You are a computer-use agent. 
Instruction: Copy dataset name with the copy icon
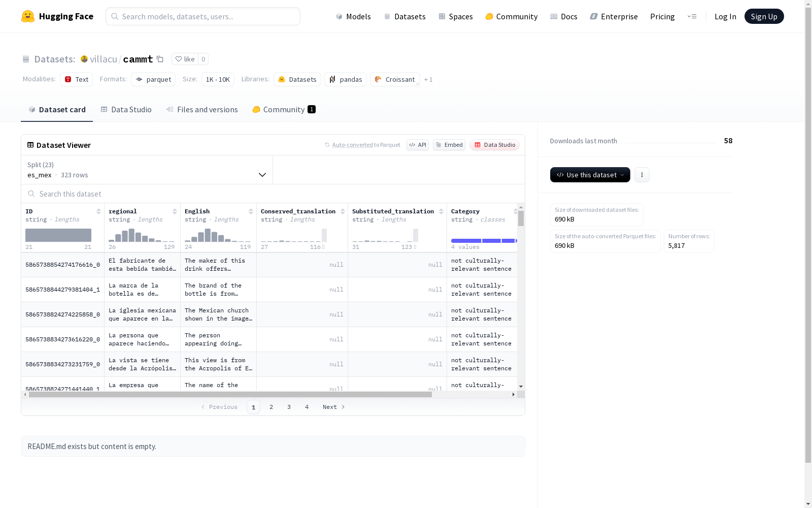click(160, 59)
